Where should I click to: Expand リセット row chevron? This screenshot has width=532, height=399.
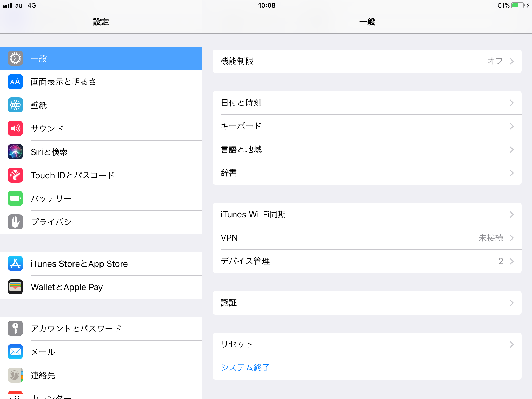pos(512,344)
